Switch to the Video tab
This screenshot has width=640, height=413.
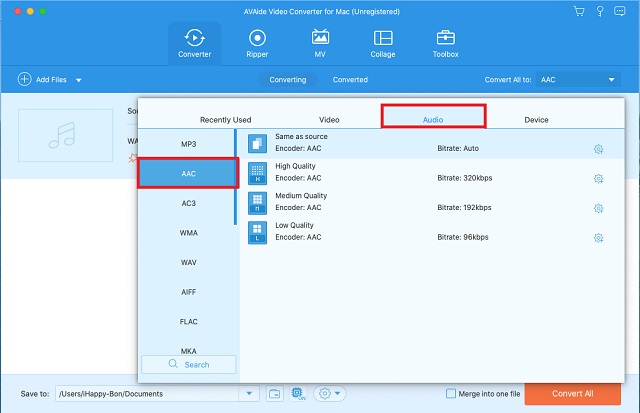click(x=329, y=120)
